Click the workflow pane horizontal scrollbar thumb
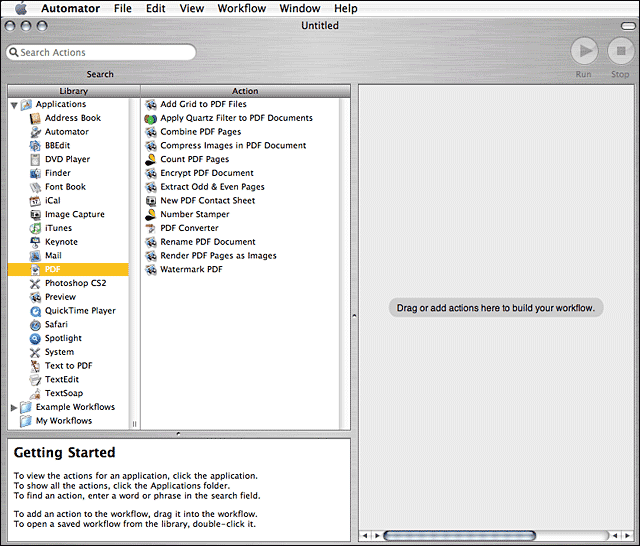Image resolution: width=640 pixels, height=546 pixels. pos(459,535)
